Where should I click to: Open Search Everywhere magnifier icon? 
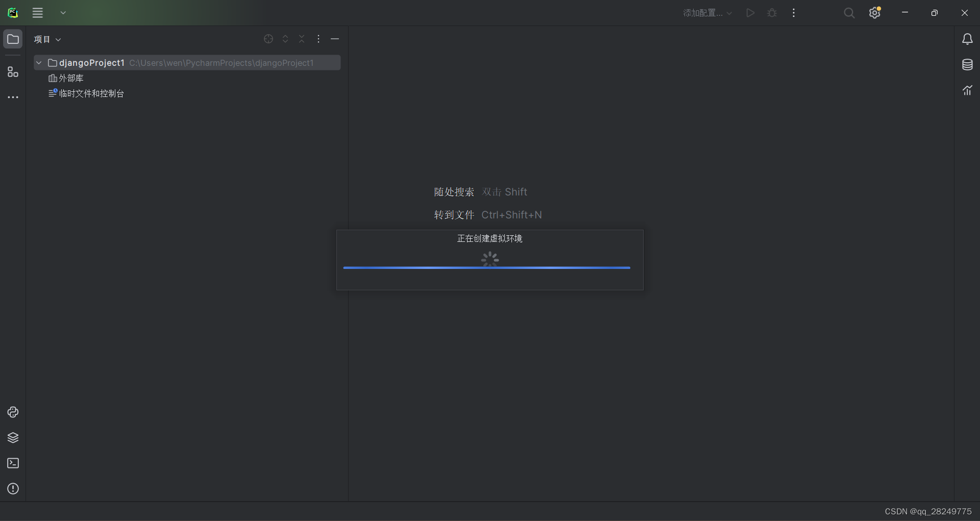tap(849, 13)
